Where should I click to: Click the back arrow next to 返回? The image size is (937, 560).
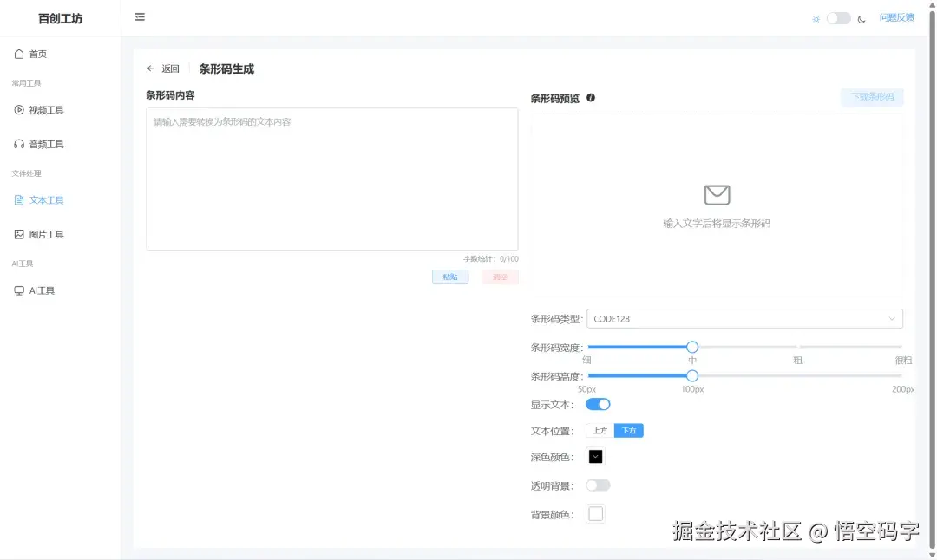[149, 68]
